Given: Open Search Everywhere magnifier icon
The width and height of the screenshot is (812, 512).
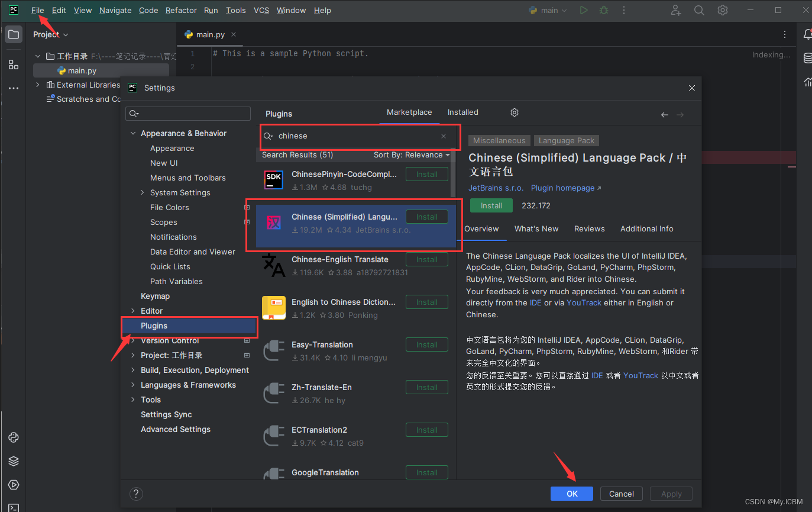Looking at the screenshot, I should click(x=699, y=10).
